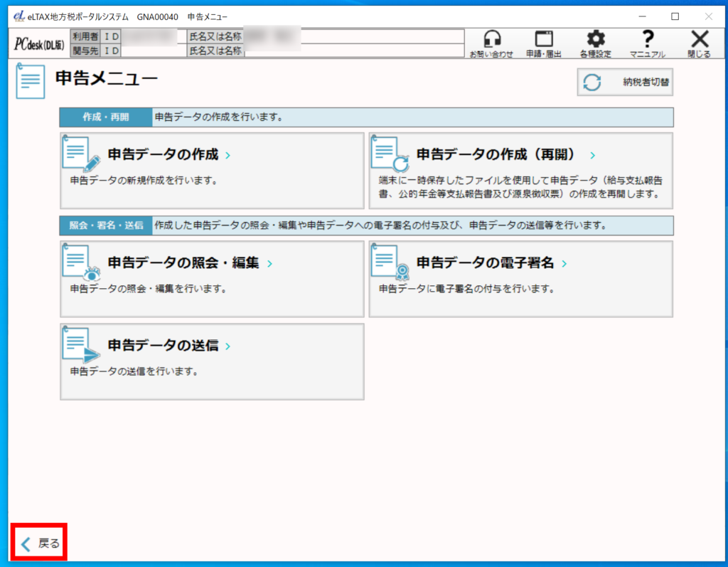Viewport: 728px width, 567px height.
Task: Click chevron next to 申告データの照会・編集
Action: [x=269, y=264]
